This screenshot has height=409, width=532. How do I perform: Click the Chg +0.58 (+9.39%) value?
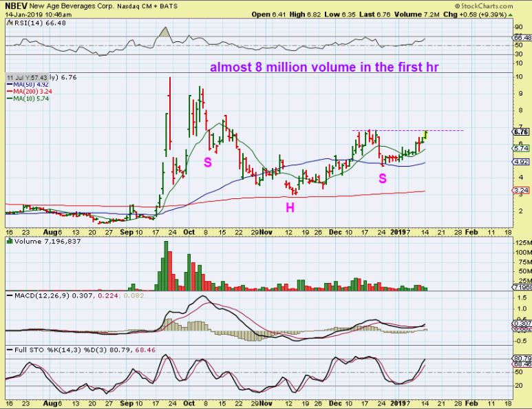(475, 14)
